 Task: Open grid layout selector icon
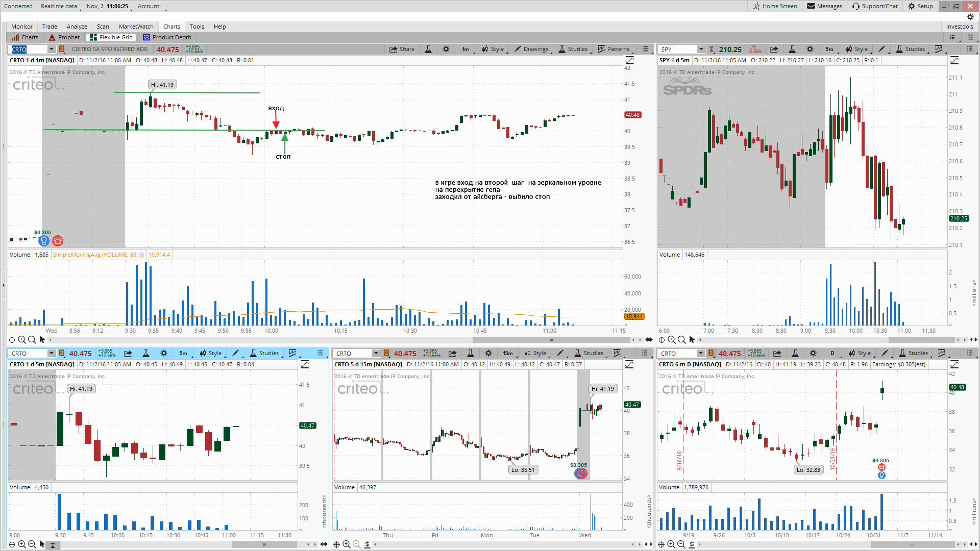952,37
